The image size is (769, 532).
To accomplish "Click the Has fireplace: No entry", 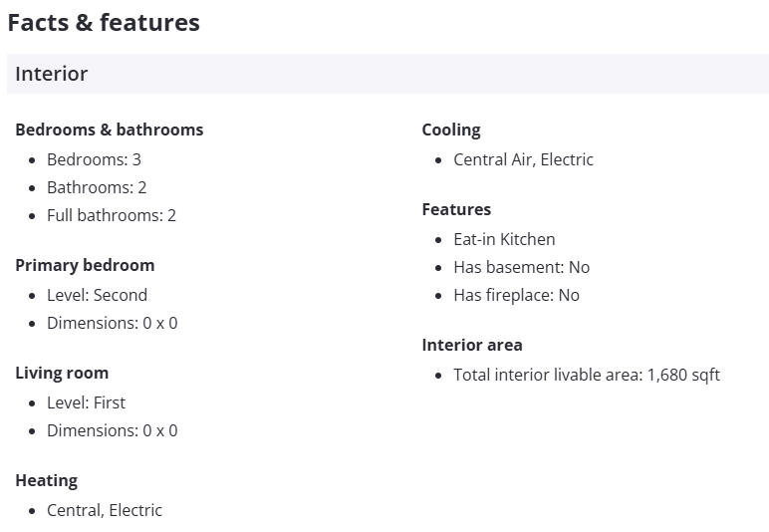I will (516, 295).
